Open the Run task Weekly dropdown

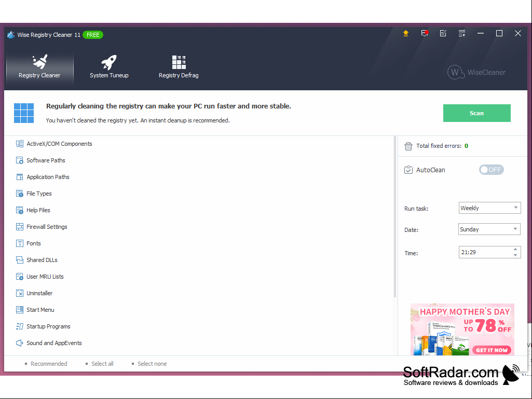click(489, 208)
